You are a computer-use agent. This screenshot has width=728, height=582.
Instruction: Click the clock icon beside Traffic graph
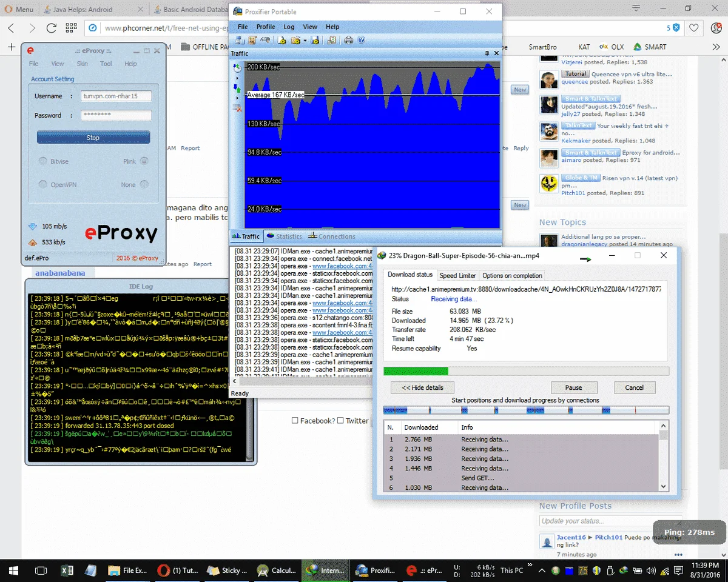(237, 67)
